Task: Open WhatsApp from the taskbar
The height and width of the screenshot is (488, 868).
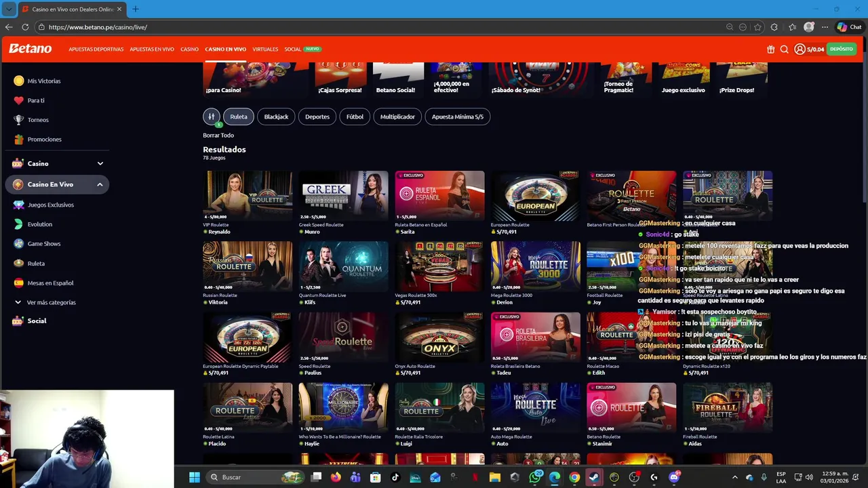Action: click(535, 477)
